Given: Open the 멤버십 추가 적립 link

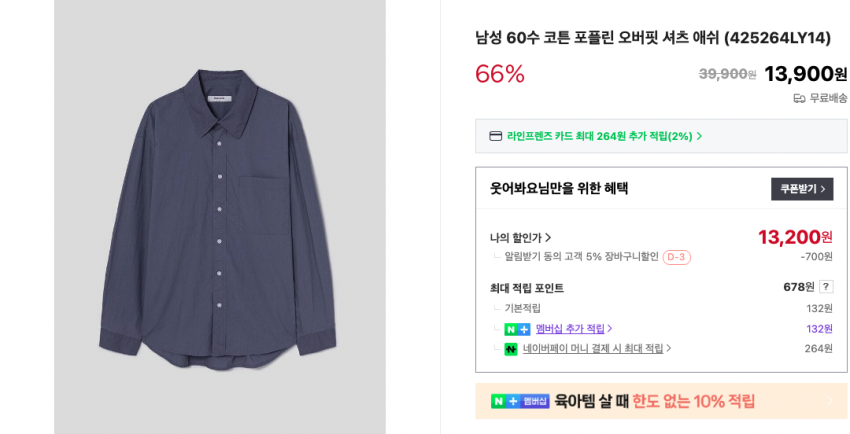Looking at the screenshot, I should pos(570,329).
